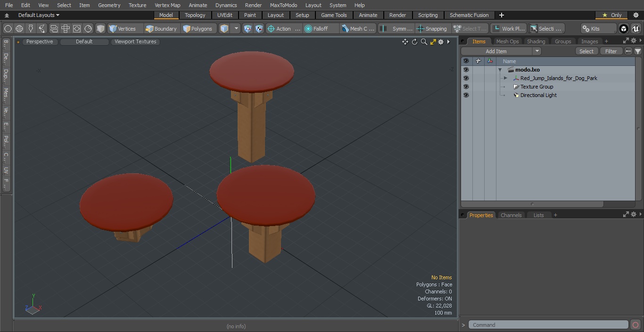Click the Select button in Items panel

coord(586,51)
